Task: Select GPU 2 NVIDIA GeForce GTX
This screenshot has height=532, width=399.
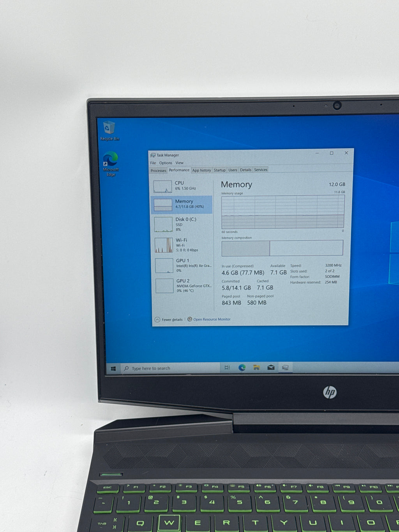Action: pyautogui.click(x=184, y=286)
